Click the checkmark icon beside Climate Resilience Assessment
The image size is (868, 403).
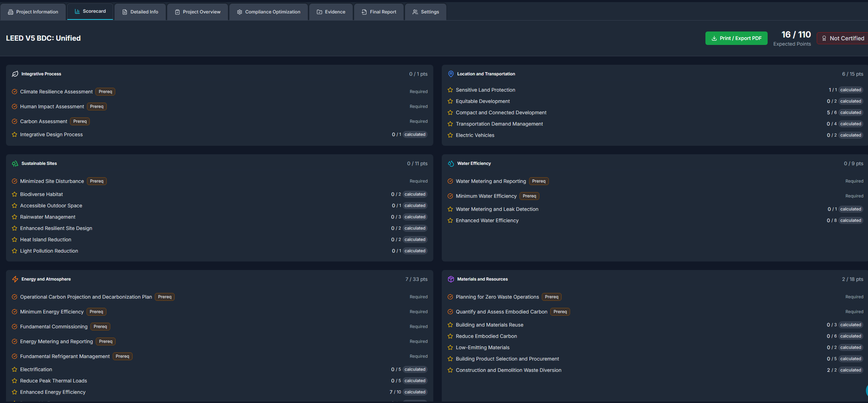(x=14, y=91)
